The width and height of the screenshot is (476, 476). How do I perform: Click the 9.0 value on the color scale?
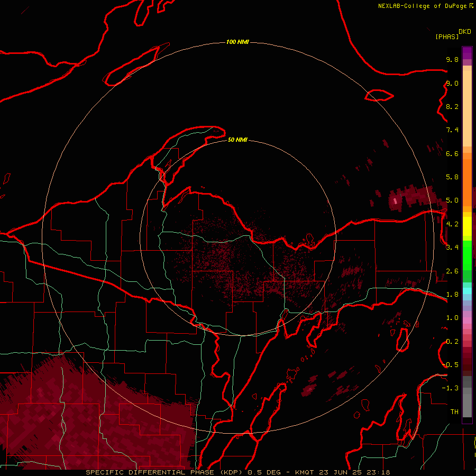452,84
